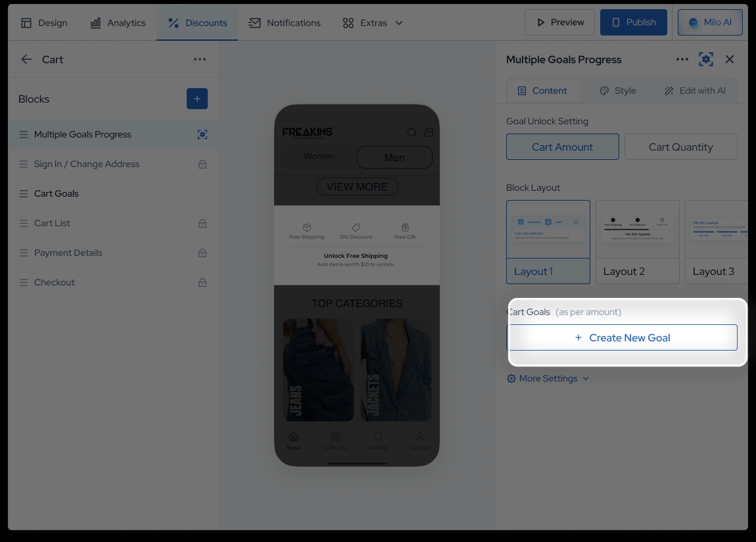756x542 pixels.
Task: Click drag handle beside Checkout
Action: (x=23, y=283)
